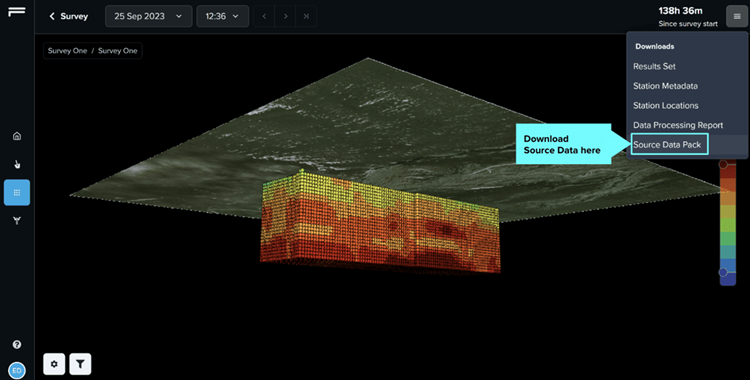Click the upper color scale slider handle
750x380 pixels.
[x=723, y=164]
